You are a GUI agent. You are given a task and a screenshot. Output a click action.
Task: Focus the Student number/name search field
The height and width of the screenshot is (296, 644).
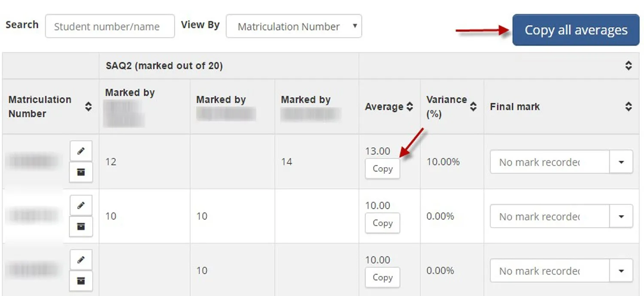coord(110,27)
